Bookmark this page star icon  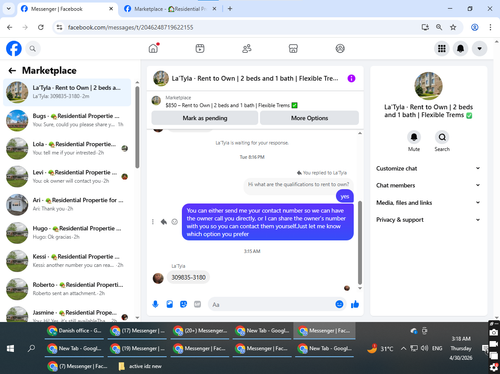pyautogui.click(x=453, y=27)
